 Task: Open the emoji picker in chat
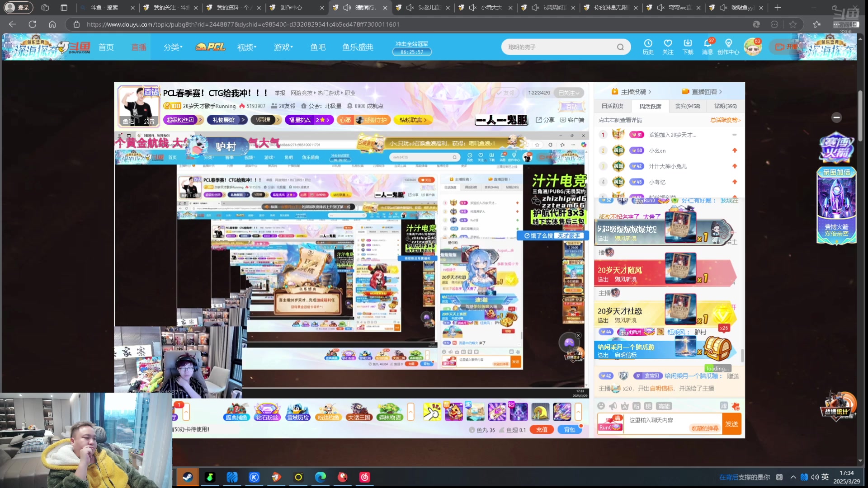click(x=601, y=406)
